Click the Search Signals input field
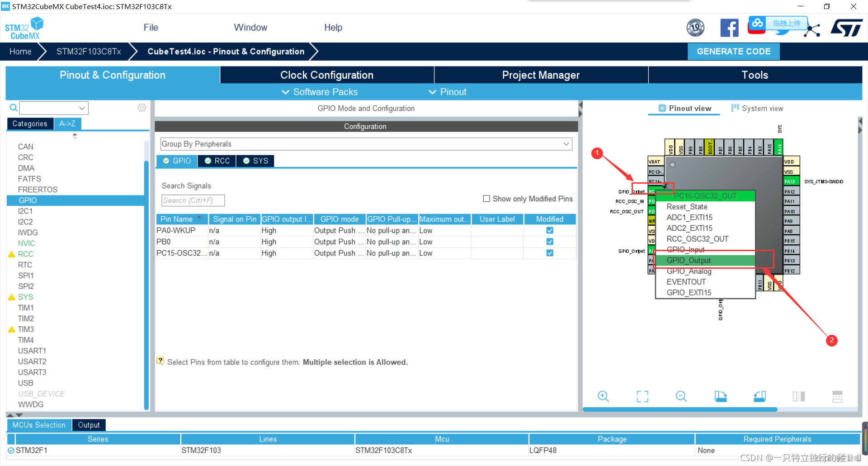Image resolution: width=868 pixels, height=466 pixels. click(193, 200)
